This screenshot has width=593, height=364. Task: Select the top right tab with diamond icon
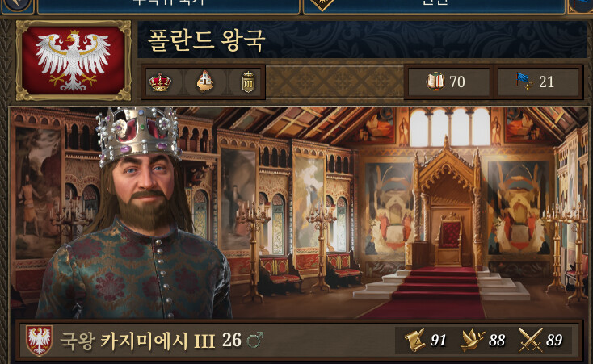[x=435, y=6]
